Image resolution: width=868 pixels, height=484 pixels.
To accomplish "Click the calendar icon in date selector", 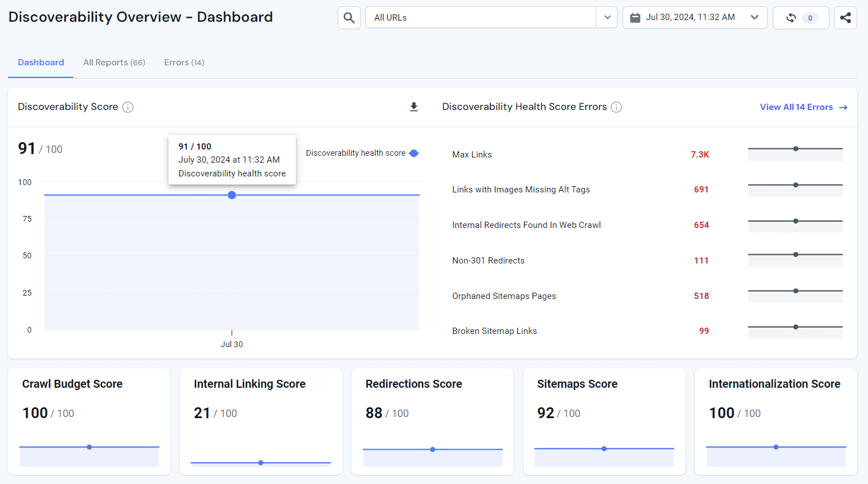I will [634, 17].
